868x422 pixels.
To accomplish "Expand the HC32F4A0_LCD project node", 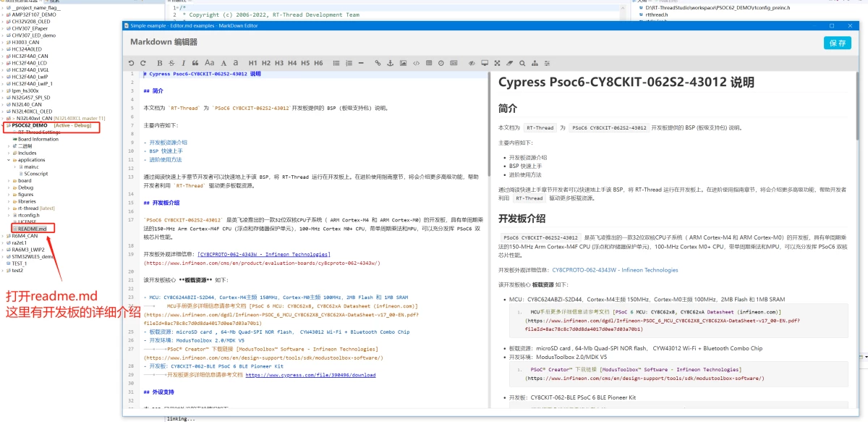I will [x=3, y=63].
